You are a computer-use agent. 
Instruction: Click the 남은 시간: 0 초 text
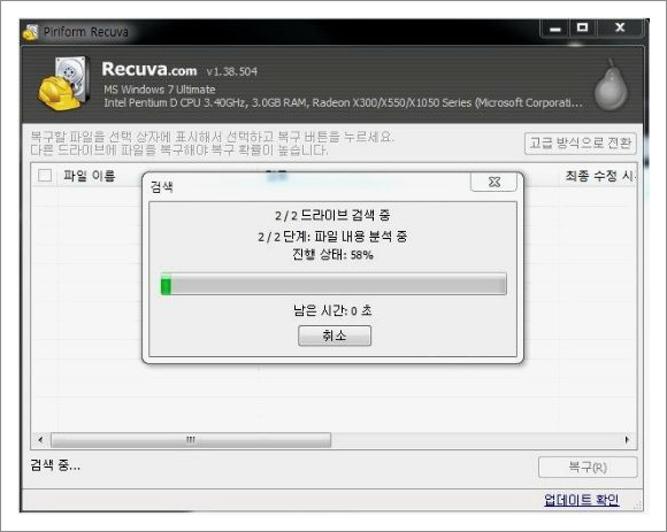coord(333,310)
